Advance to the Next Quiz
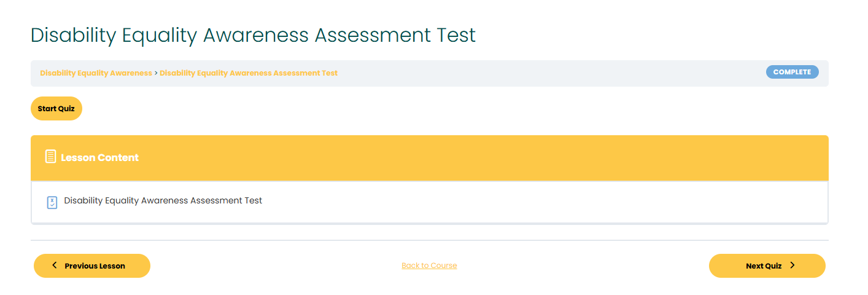The image size is (868, 295). (x=767, y=265)
